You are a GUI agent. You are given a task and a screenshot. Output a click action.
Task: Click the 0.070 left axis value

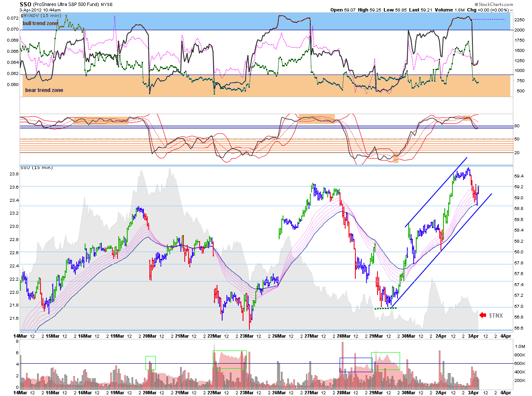pyautogui.click(x=13, y=29)
